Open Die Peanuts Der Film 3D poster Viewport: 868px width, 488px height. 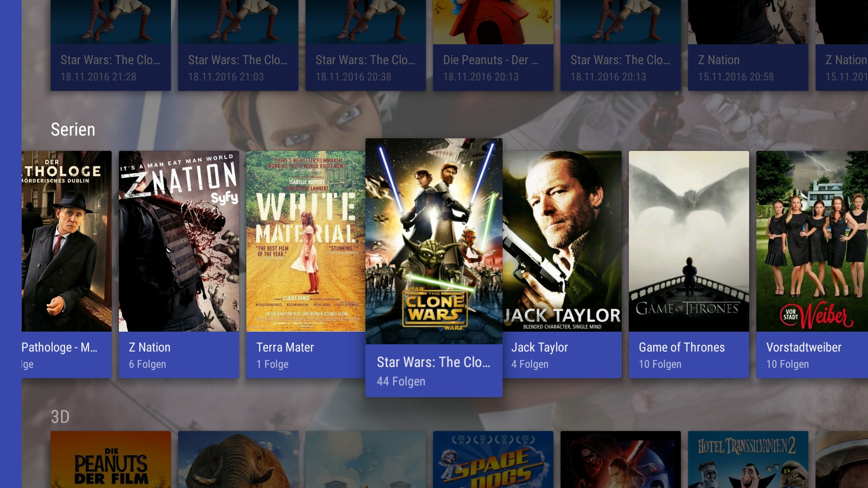pos(110,460)
